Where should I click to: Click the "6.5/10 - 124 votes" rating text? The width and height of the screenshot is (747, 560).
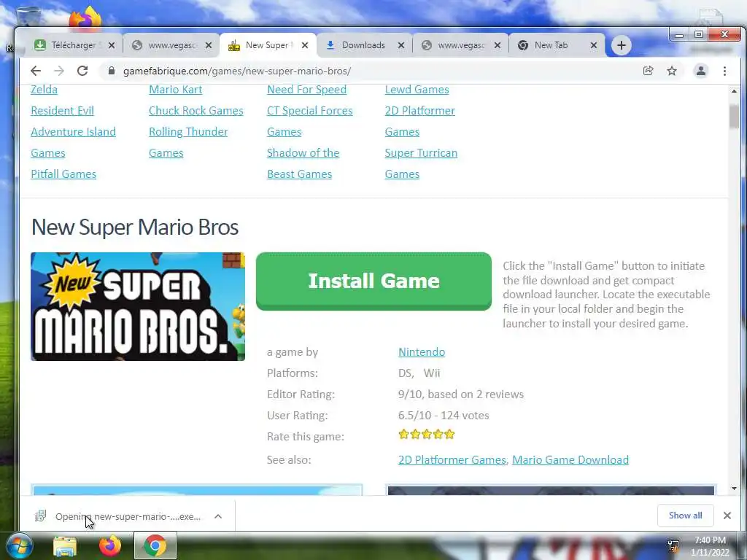(444, 415)
